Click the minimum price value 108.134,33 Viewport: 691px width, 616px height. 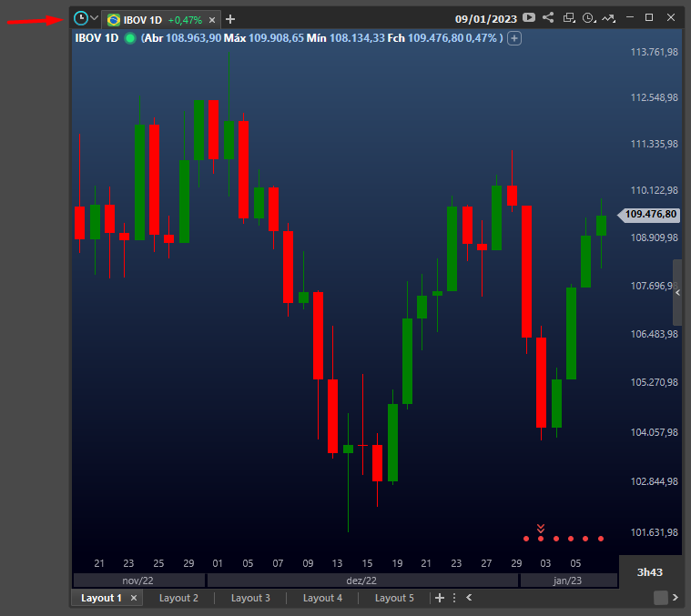click(357, 38)
